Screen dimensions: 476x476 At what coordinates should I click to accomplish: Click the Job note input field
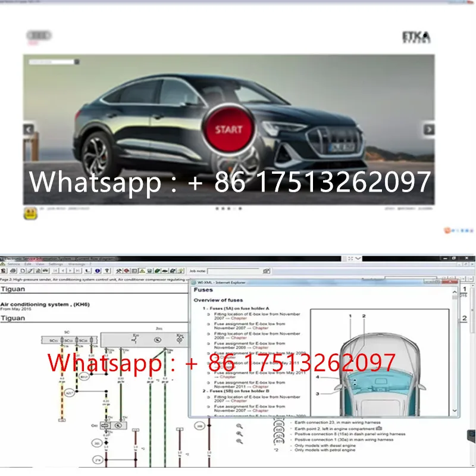[x=233, y=271]
